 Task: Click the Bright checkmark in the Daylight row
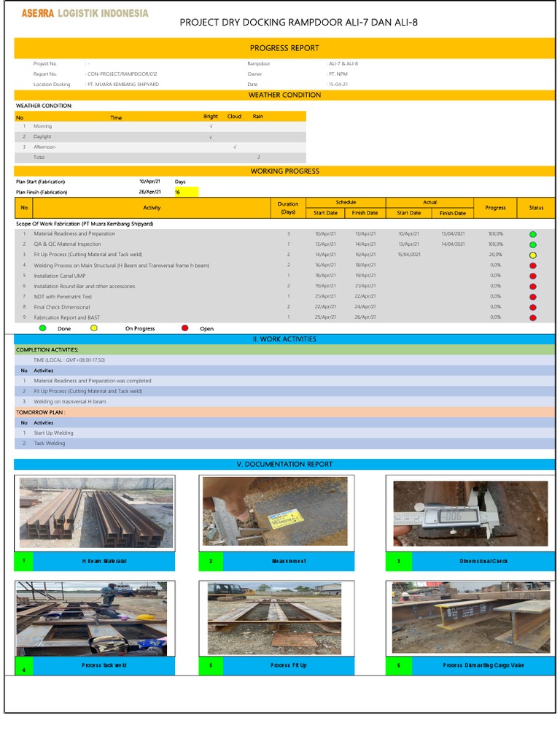(211, 136)
